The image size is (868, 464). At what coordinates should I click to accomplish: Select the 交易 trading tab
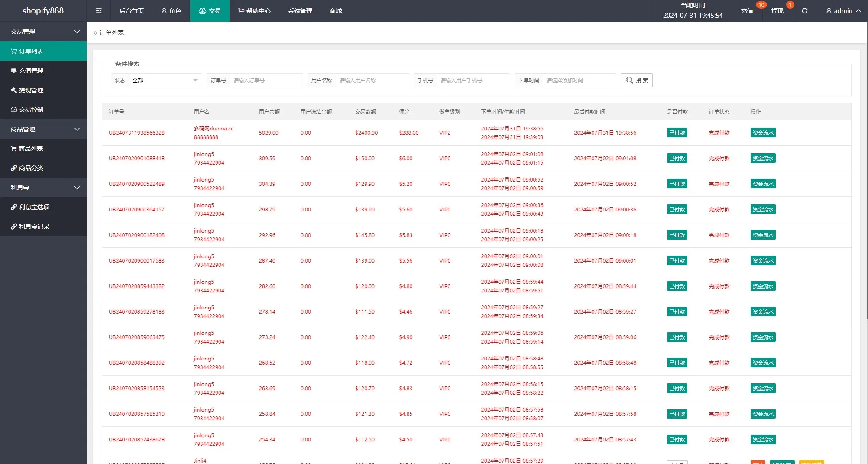210,11
